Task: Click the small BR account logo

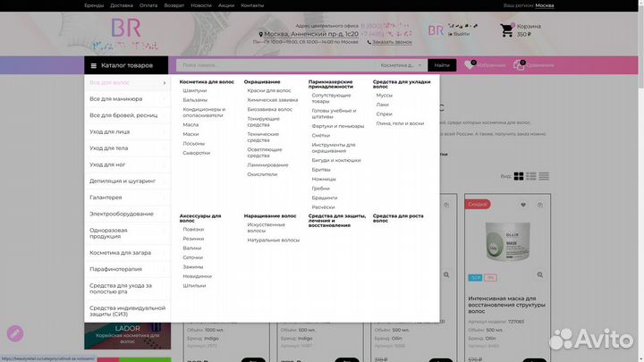Action: coord(436,30)
